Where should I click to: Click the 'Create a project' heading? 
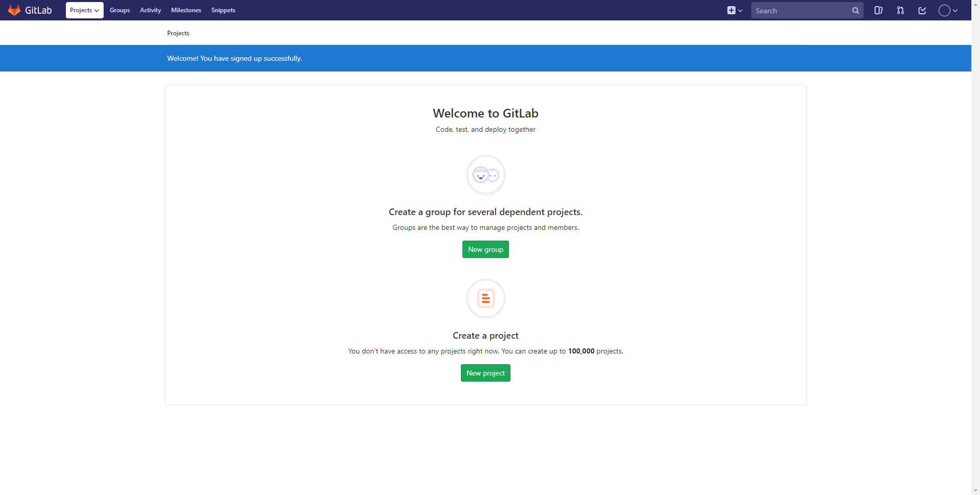pyautogui.click(x=485, y=336)
